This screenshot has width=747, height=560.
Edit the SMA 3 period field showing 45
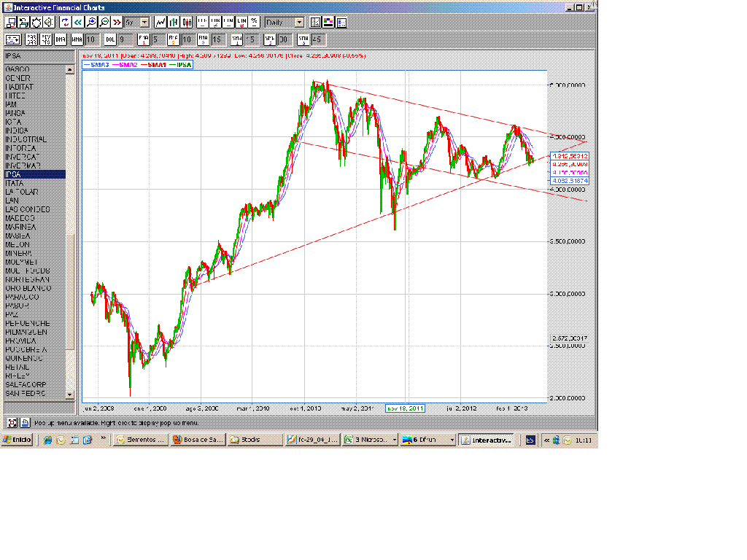(318, 39)
